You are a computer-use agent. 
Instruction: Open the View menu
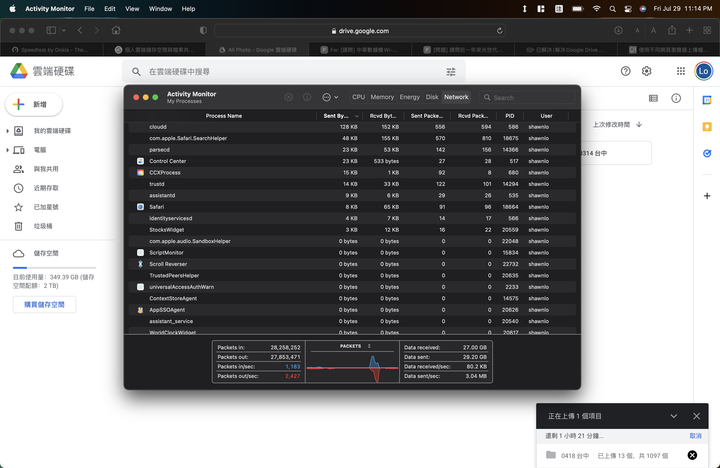click(132, 9)
